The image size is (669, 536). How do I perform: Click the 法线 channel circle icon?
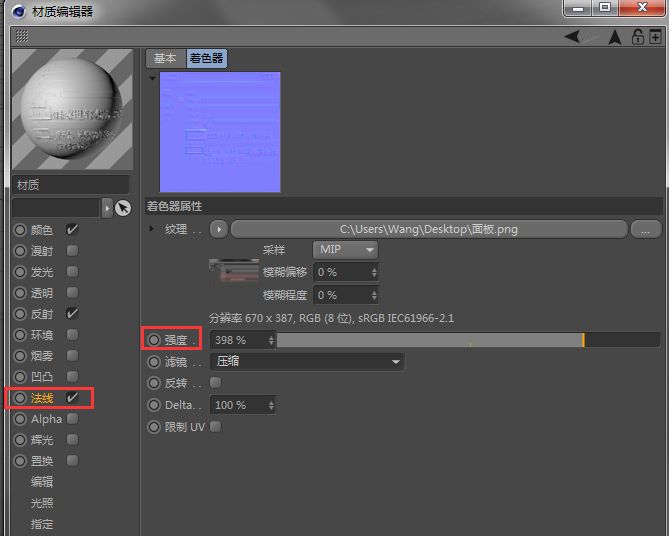click(20, 398)
